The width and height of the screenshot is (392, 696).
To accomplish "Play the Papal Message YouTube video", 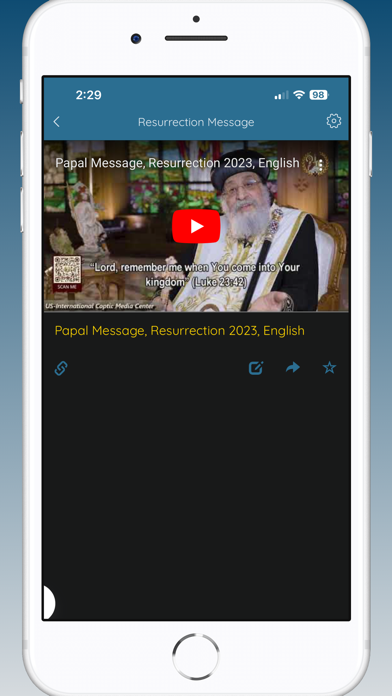I will 196,226.
